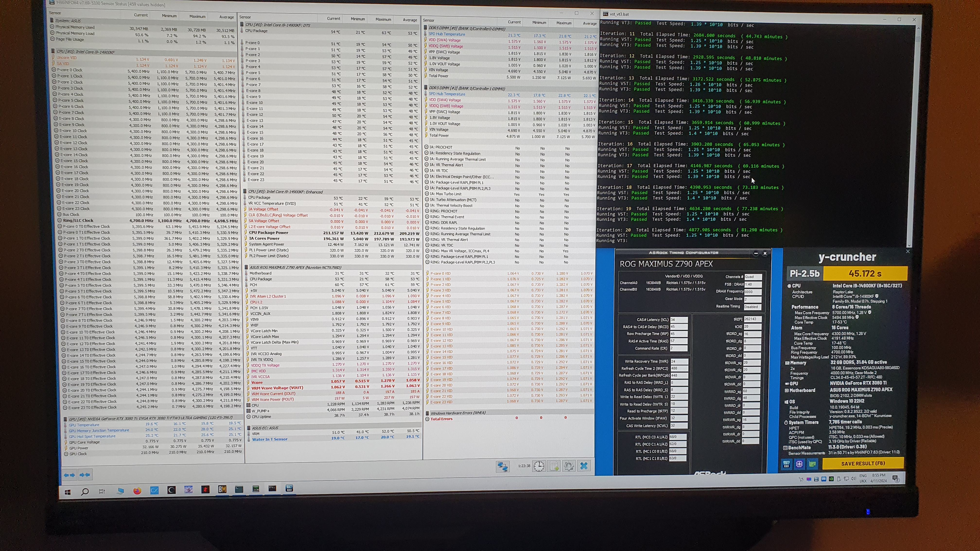This screenshot has width=980, height=551.
Task: Click the HWiNFO expand columns arrows icon
Action: (69, 475)
